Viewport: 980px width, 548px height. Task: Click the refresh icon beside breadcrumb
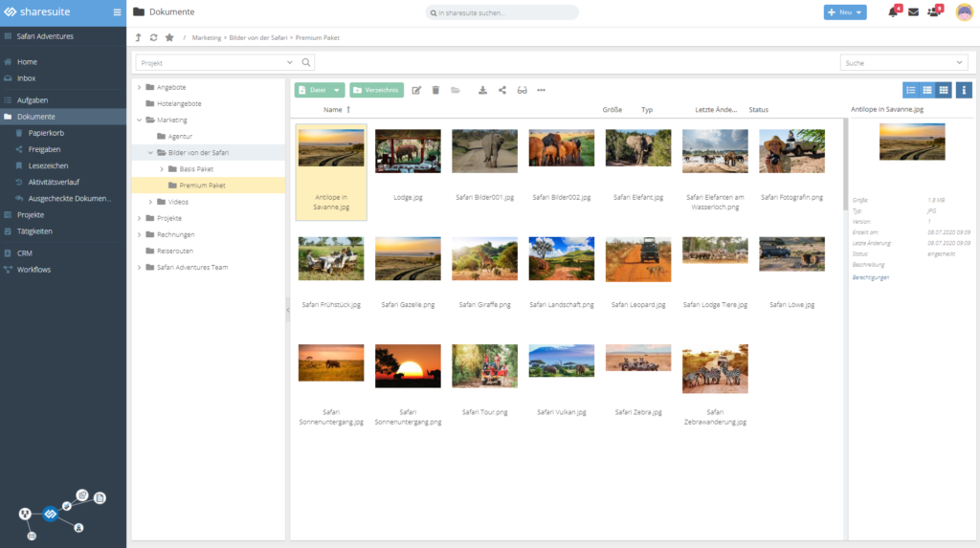coord(153,37)
